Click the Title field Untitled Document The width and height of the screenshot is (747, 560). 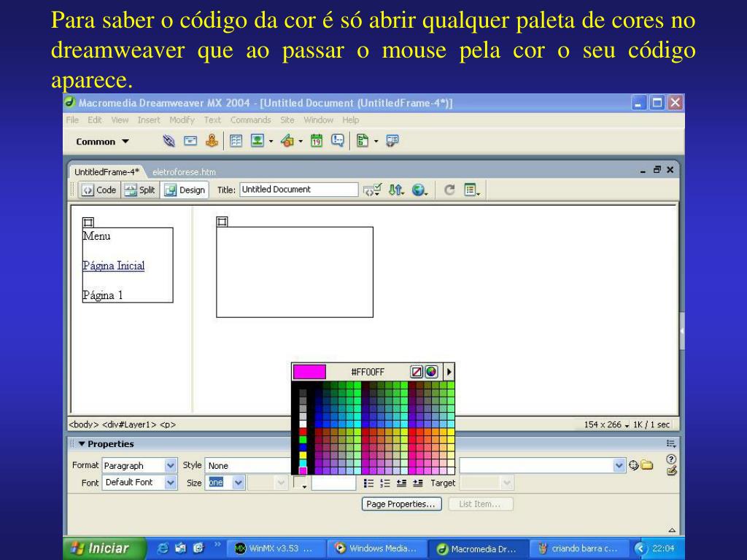[298, 190]
